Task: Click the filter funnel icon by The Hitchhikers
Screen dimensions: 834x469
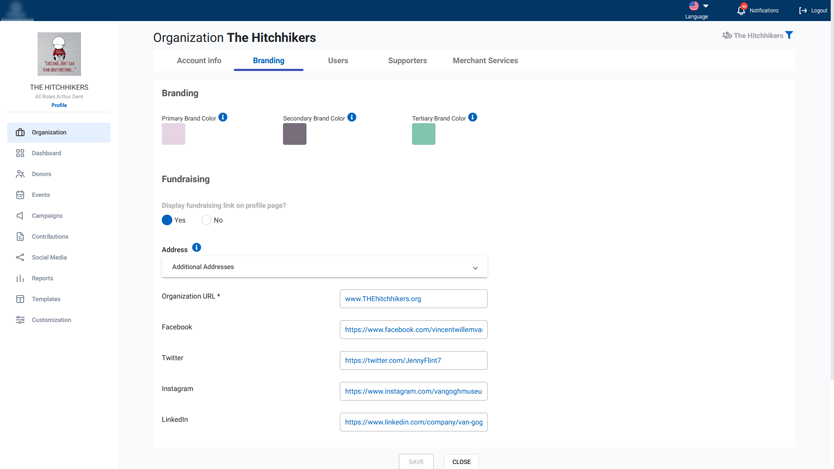Action: (789, 35)
